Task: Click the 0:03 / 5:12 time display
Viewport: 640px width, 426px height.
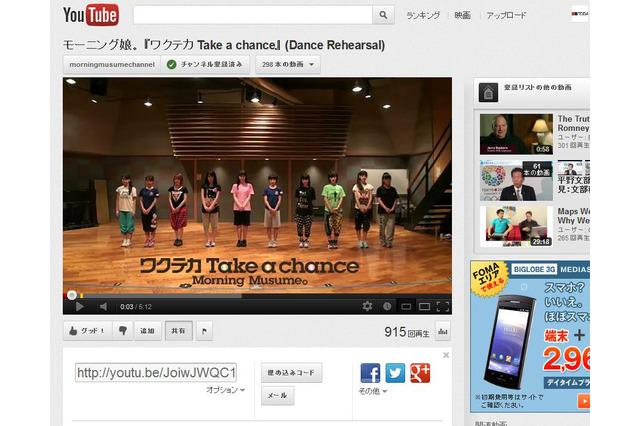Action: point(136,307)
